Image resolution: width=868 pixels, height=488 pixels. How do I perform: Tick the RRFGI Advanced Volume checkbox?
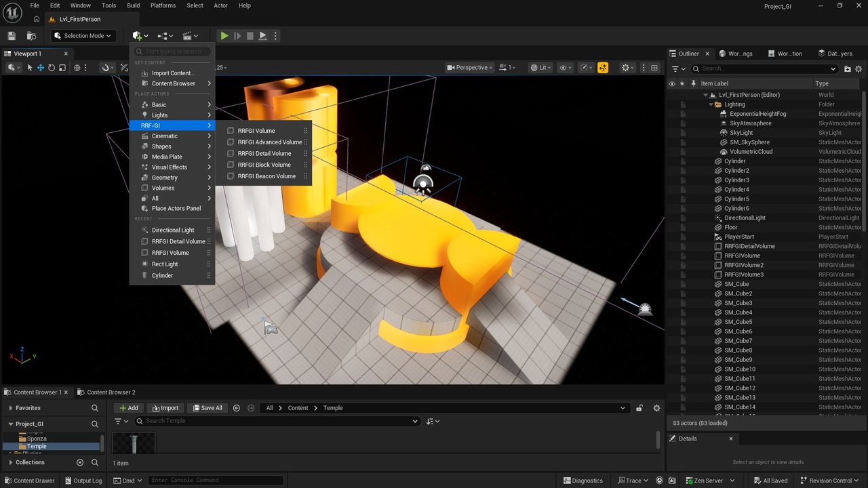[231, 142]
